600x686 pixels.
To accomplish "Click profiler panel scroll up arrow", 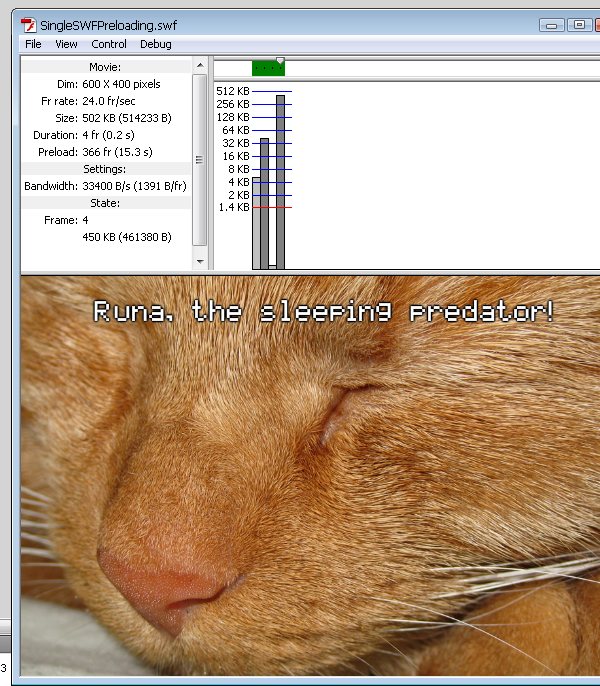I will (x=200, y=65).
